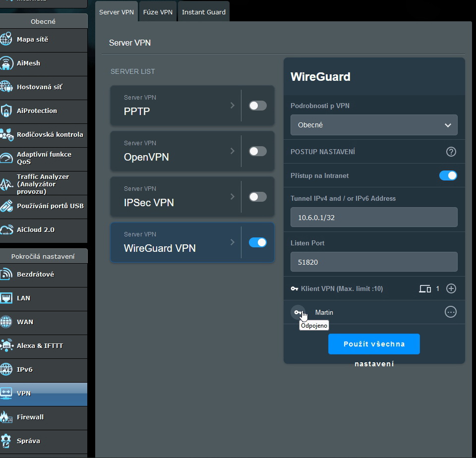Open WAN globe icon
This screenshot has height=458, width=476.
click(6, 322)
